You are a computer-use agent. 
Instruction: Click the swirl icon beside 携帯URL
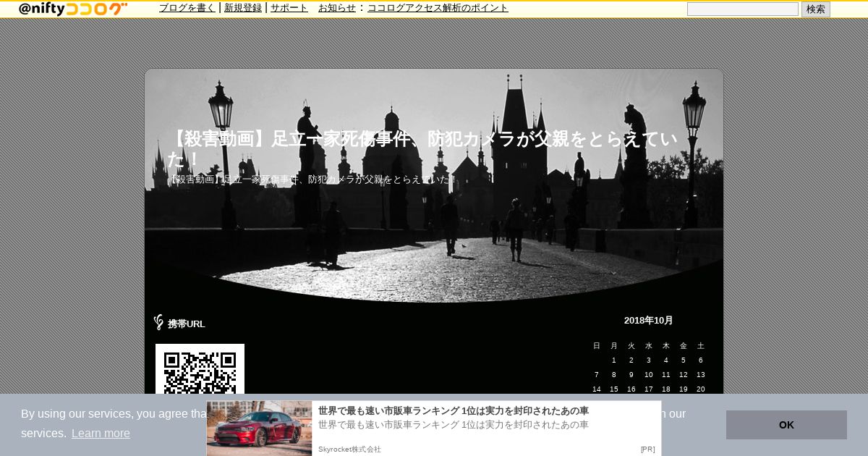[x=158, y=323]
